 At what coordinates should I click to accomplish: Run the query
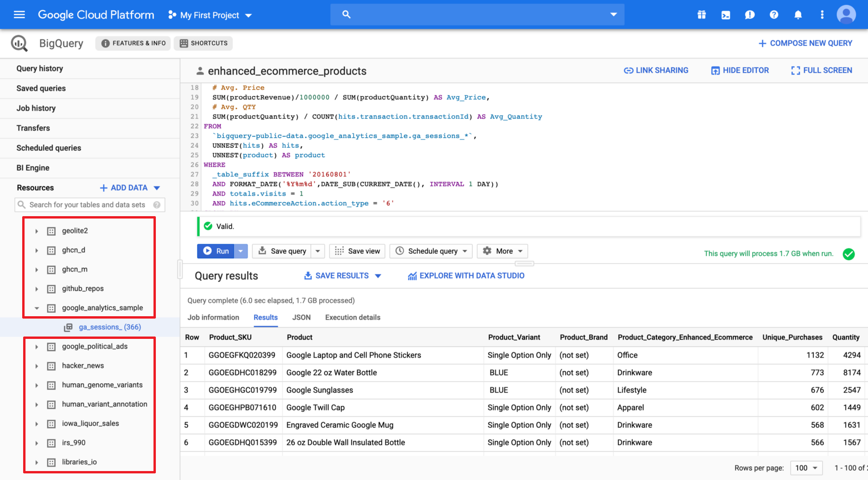pos(216,251)
